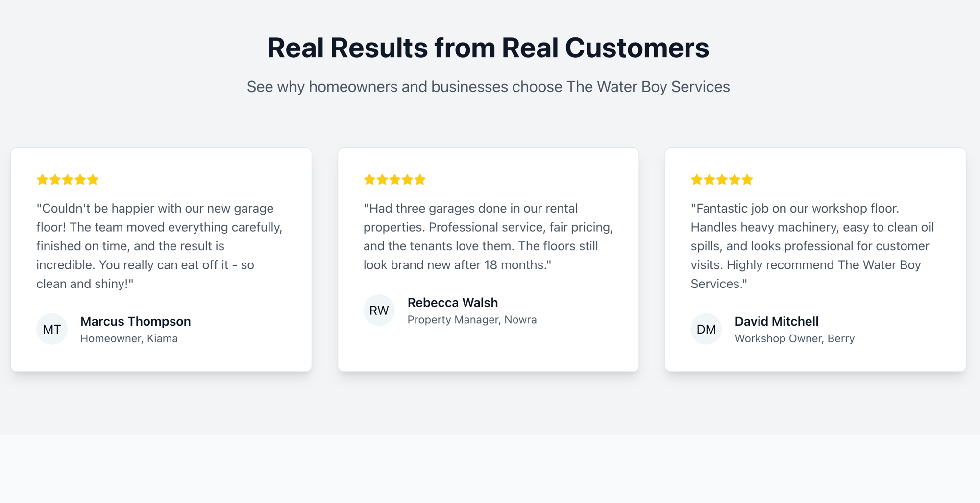Click the workshop floor testimonial quote text

pos(812,246)
